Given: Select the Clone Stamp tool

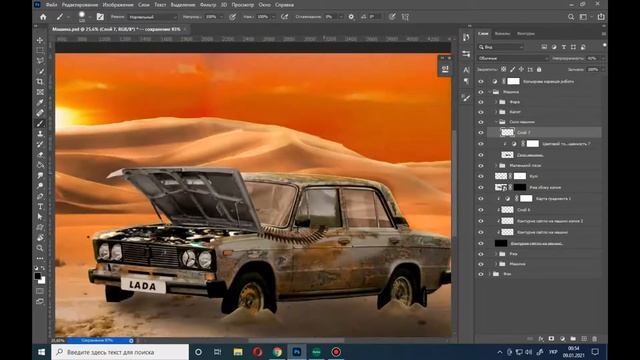Looking at the screenshot, I should tap(40, 134).
